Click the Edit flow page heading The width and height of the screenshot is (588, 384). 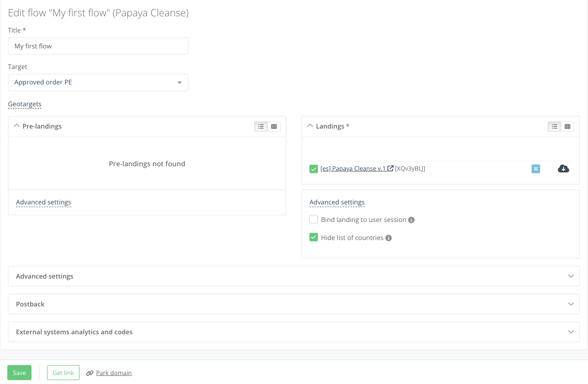click(x=99, y=13)
